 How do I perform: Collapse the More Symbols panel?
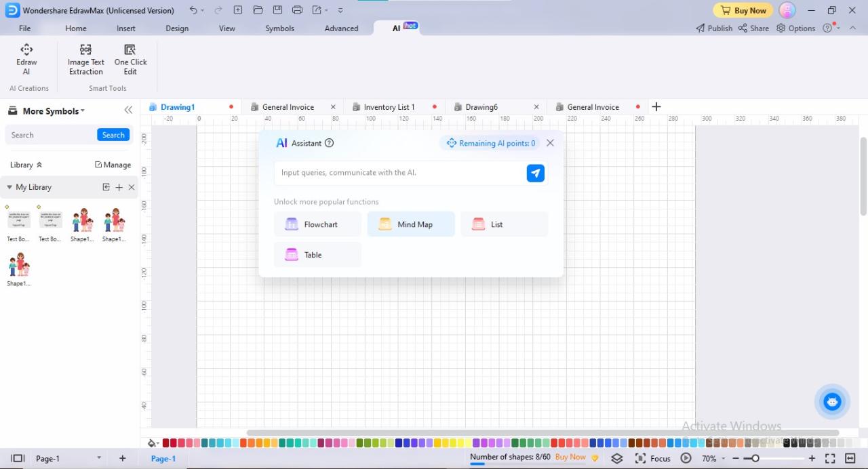(x=128, y=109)
